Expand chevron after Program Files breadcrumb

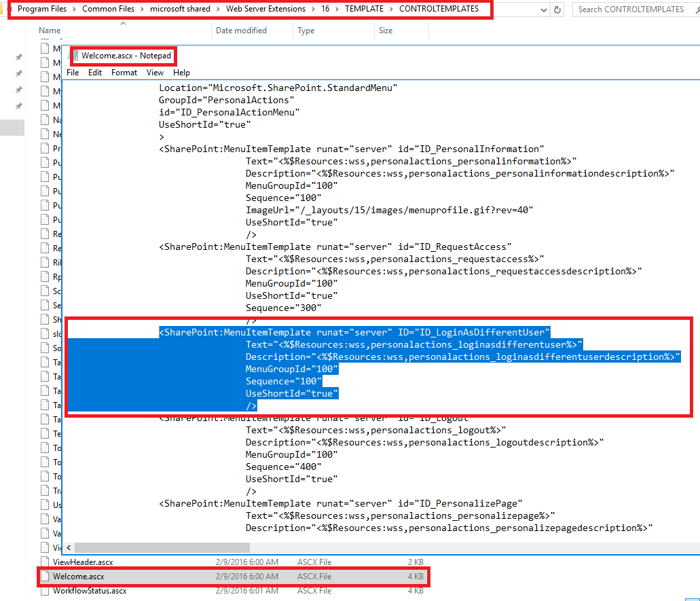75,9
